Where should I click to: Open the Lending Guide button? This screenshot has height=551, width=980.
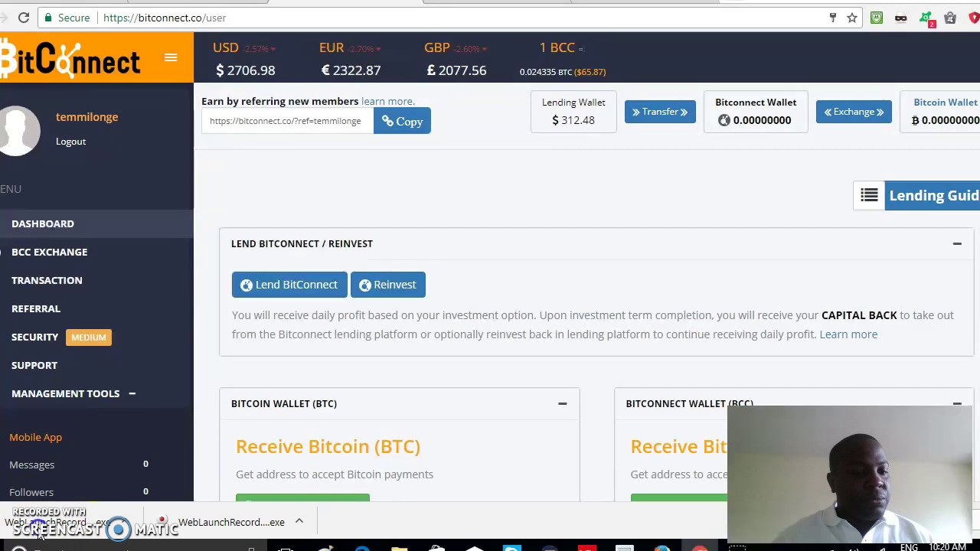pos(932,195)
